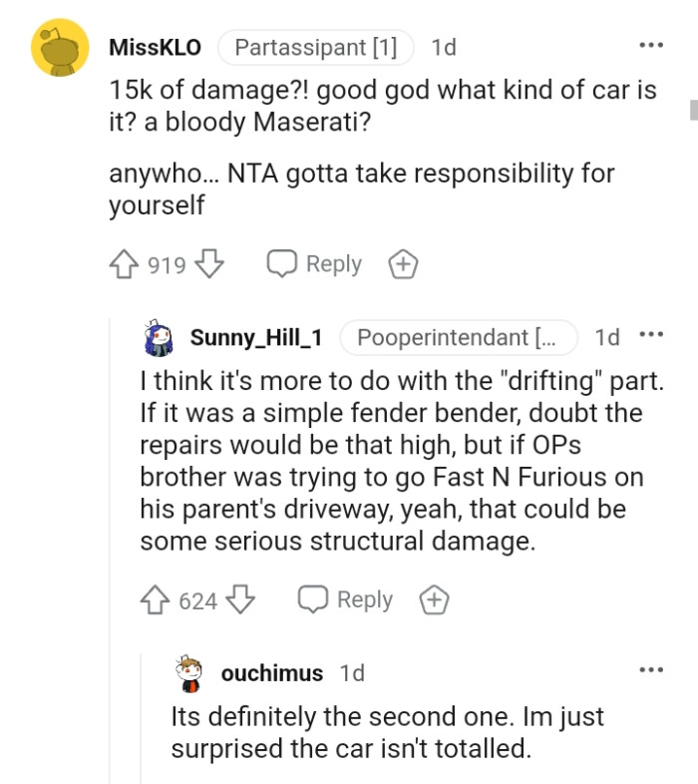
Task: Open more options for Sunny_Hill_1's reply
Action: [650, 336]
